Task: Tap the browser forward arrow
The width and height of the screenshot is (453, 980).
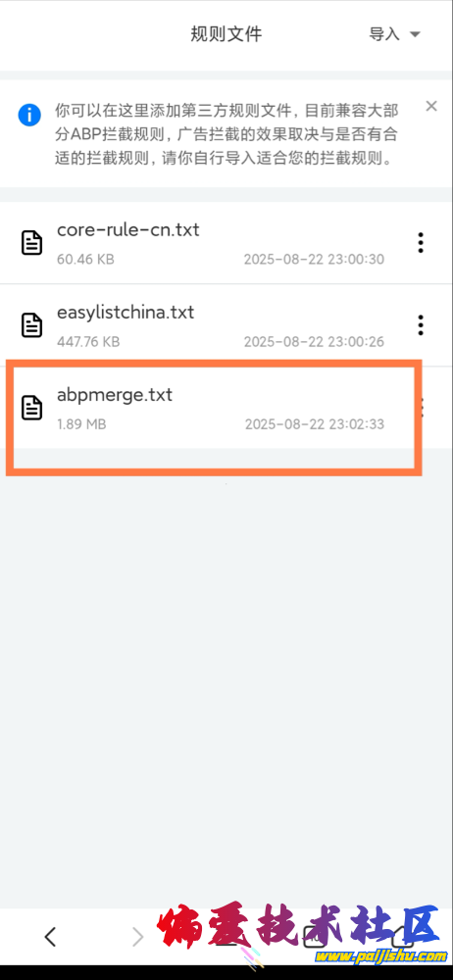Action: pyautogui.click(x=137, y=936)
